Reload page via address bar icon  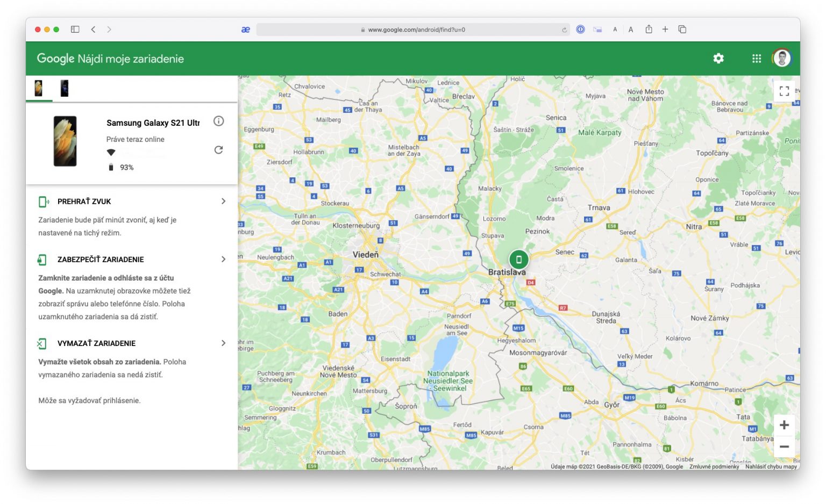(564, 30)
